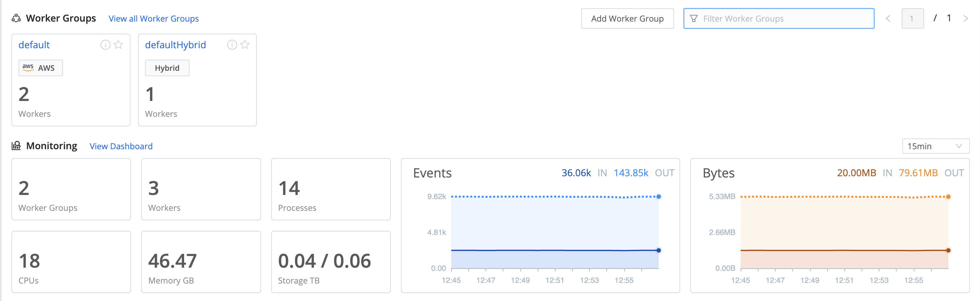Click the filter funnel icon
The height and width of the screenshot is (301, 980).
pyautogui.click(x=694, y=19)
